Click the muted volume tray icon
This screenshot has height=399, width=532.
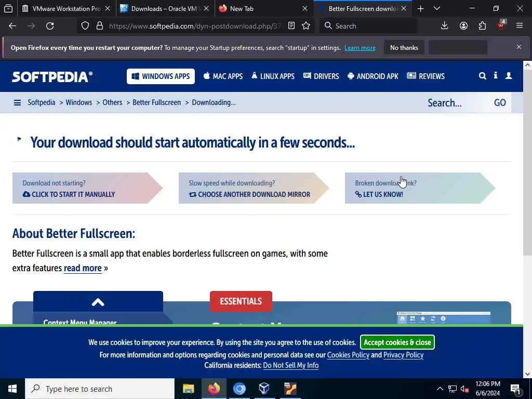point(465,389)
